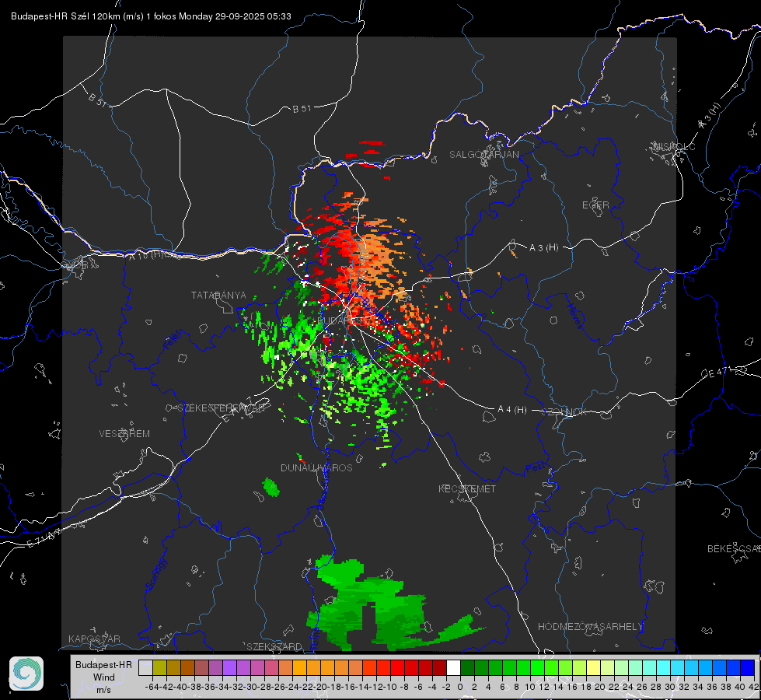761x700 pixels.
Task: Click the SZEKSZÁRD city label
Action: tap(274, 646)
